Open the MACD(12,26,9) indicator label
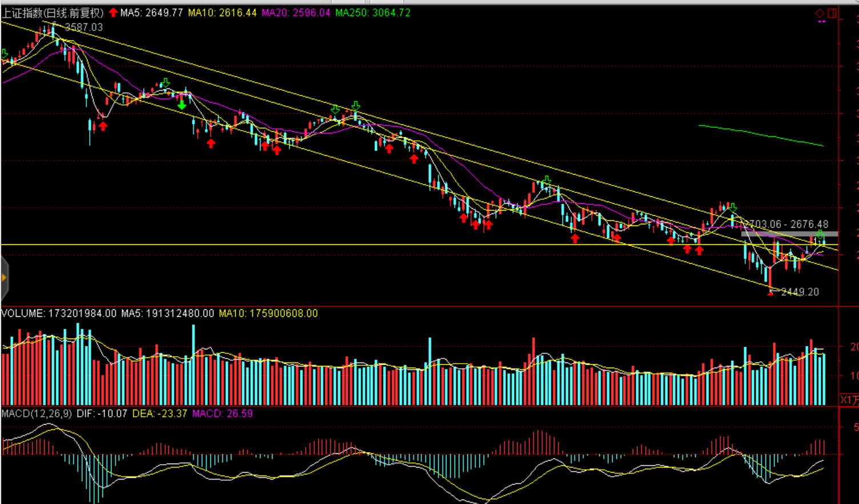The image size is (859, 504). point(37,413)
